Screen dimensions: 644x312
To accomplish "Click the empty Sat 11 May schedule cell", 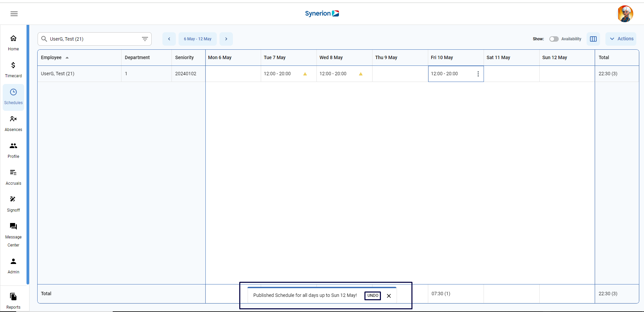I will [x=511, y=74].
